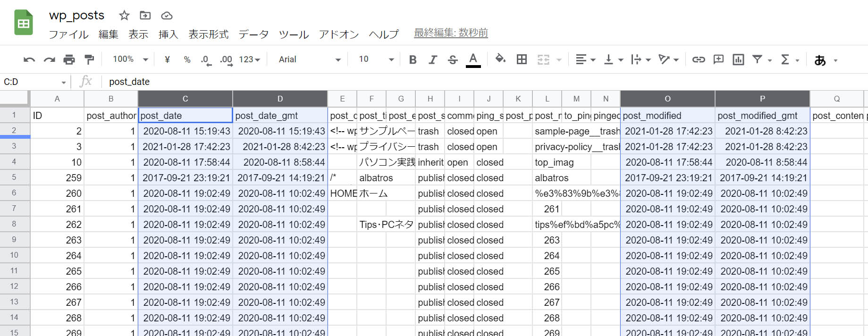Click the post_date_gmt header cell

tap(280, 116)
